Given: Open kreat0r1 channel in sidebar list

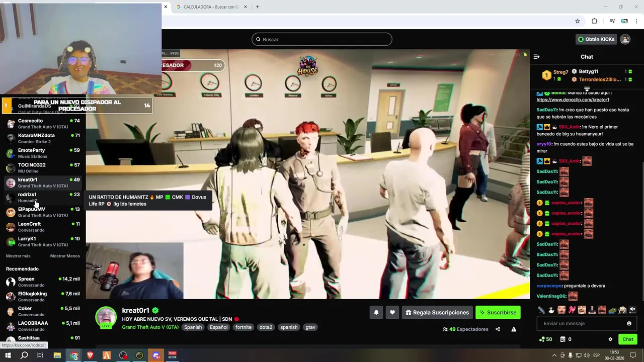Looking at the screenshot, I should tap(43, 183).
